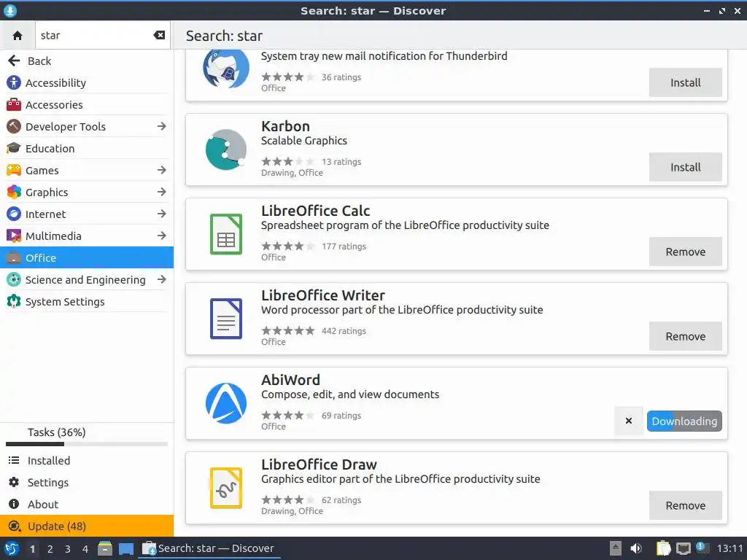The image size is (747, 560).
Task: Click the AbiWord Downloading progress button
Action: (684, 421)
